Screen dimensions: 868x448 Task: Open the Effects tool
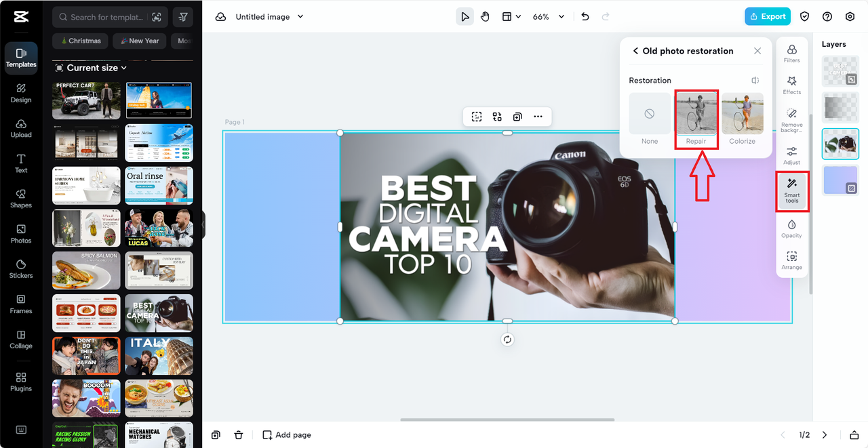pyautogui.click(x=791, y=85)
